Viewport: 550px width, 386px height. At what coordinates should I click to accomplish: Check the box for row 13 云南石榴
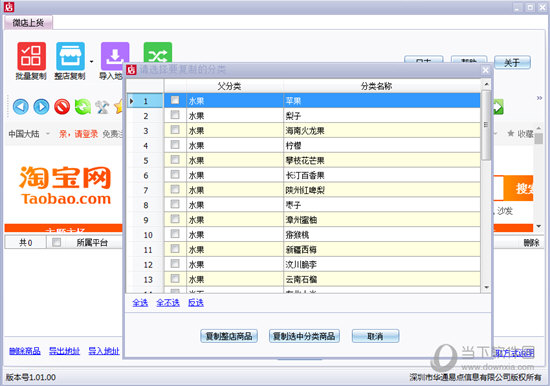[175, 279]
